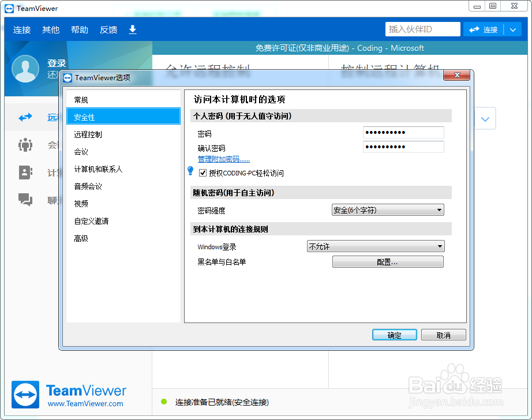Image resolution: width=532 pixels, height=420 pixels.
Task: Open the remote control arrows sidebar icon
Action: [x=25, y=117]
